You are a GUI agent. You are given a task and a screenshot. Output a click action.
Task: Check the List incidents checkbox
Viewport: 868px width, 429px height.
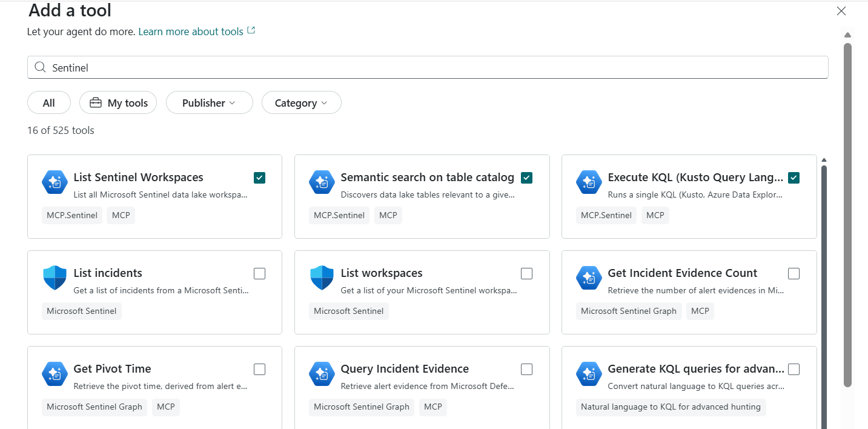259,273
